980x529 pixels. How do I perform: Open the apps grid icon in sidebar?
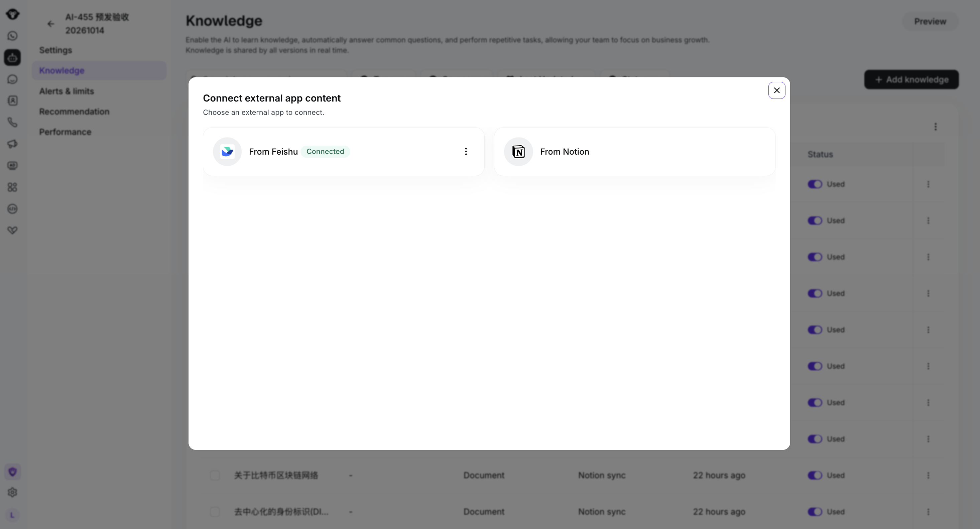13,187
